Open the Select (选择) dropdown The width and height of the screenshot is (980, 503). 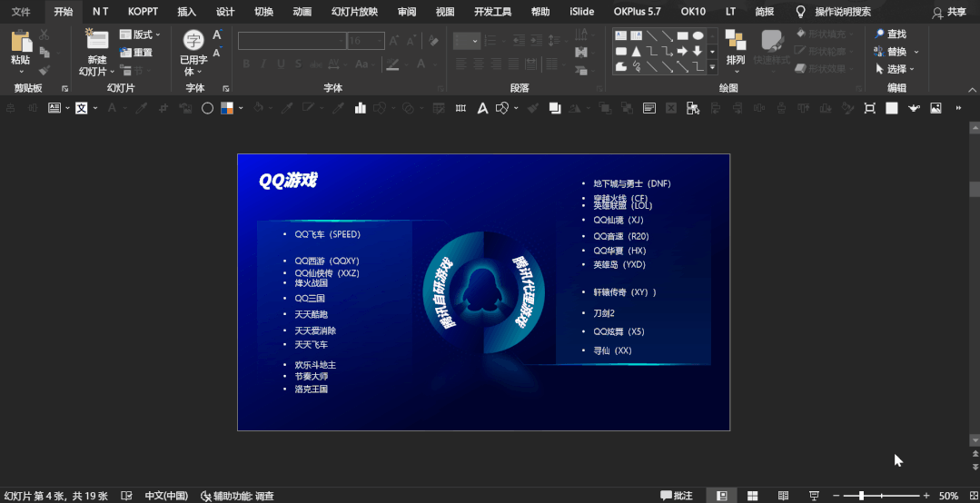(895, 69)
